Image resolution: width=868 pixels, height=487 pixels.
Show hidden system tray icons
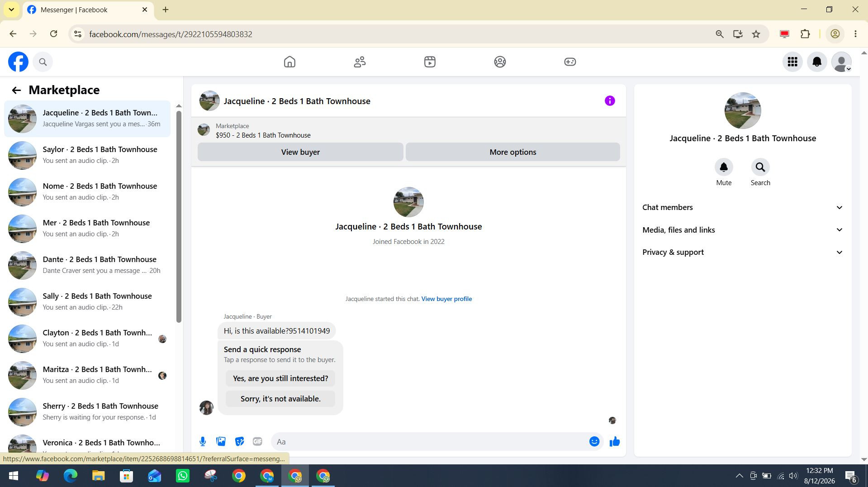coord(739,476)
